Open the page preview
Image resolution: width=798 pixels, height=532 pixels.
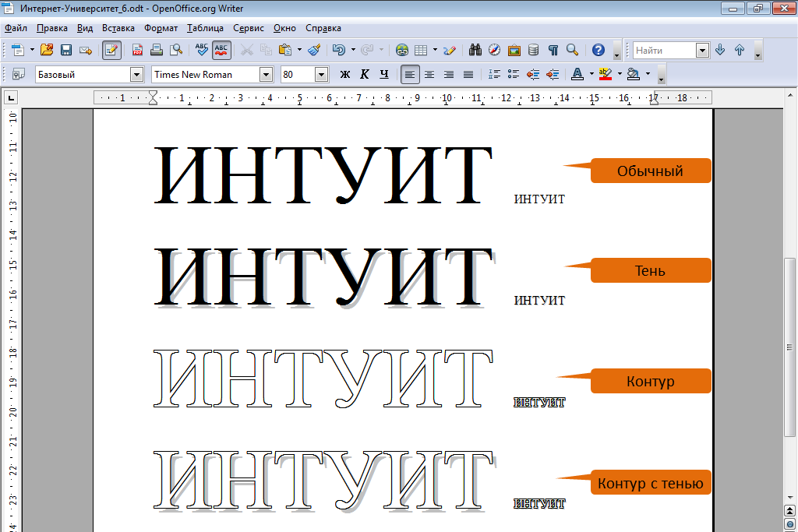[176, 50]
